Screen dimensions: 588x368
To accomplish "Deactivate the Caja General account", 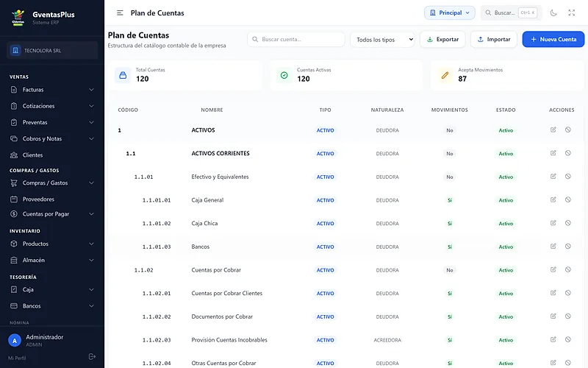I will tap(567, 199).
